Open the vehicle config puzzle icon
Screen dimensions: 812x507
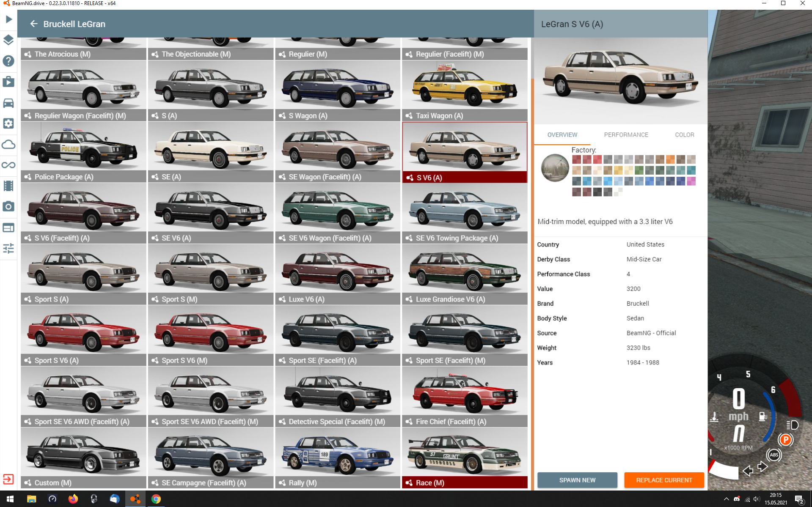click(x=8, y=123)
